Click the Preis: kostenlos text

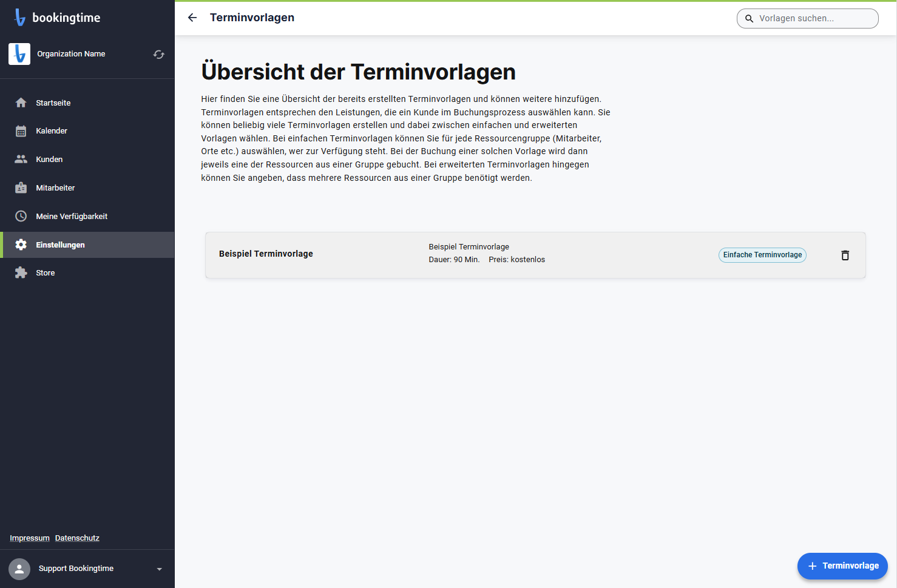pos(517,260)
